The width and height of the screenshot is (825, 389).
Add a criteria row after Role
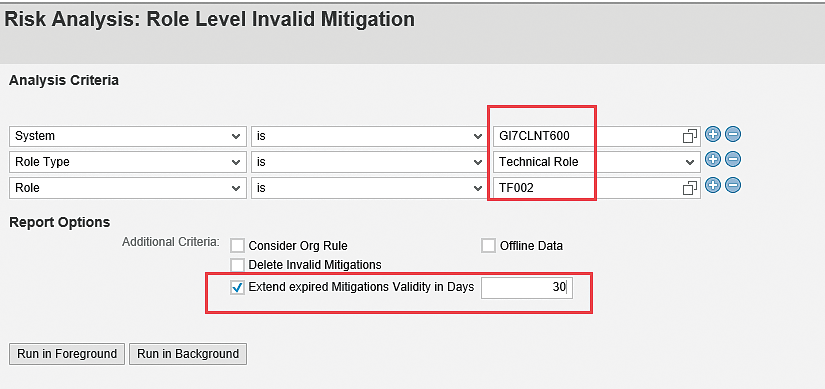pos(712,185)
